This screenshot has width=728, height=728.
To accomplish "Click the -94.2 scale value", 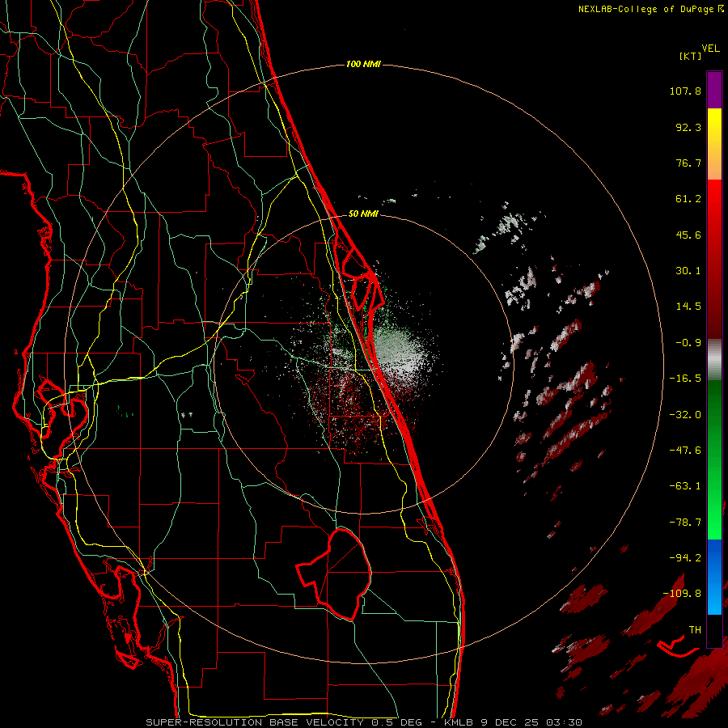I will click(685, 558).
